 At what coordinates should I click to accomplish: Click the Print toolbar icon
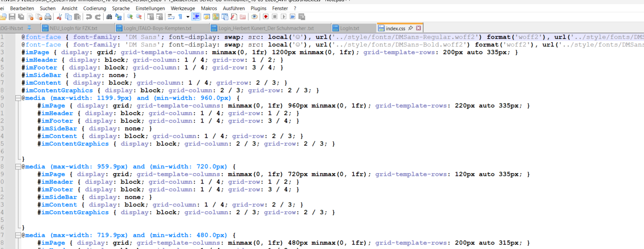click(x=48, y=17)
